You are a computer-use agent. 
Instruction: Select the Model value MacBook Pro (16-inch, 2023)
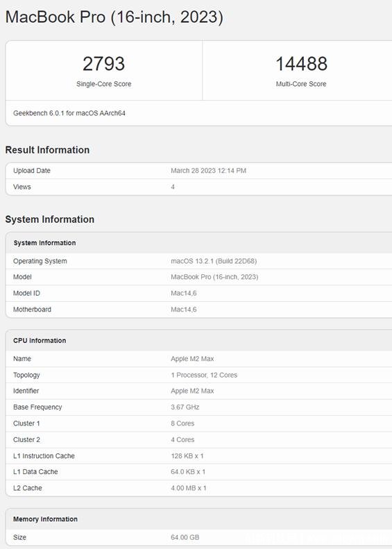[x=214, y=277]
